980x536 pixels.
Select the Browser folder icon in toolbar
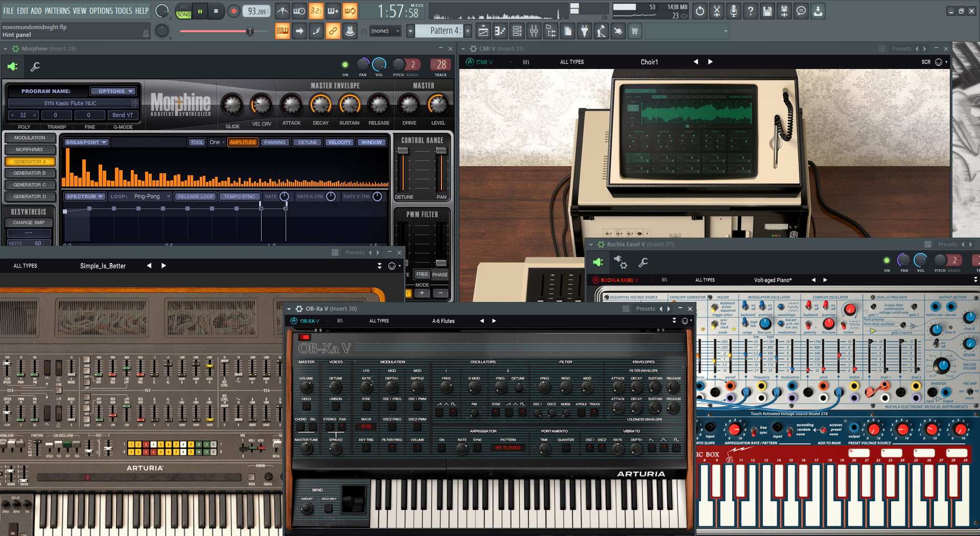click(551, 31)
